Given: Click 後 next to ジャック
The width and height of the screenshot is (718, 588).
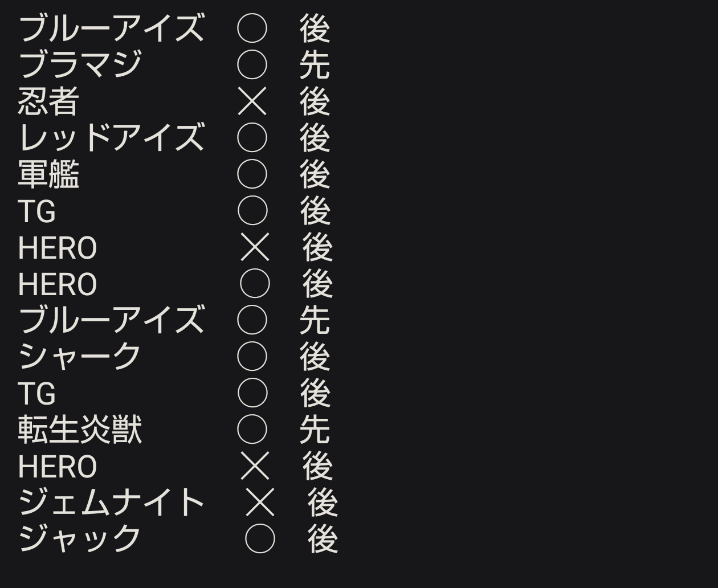Looking at the screenshot, I should pos(323,539).
